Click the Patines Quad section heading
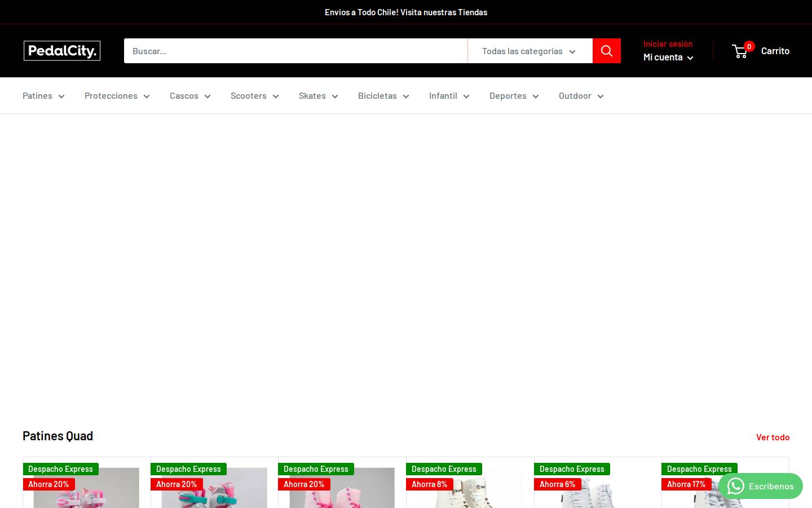 [x=58, y=436]
